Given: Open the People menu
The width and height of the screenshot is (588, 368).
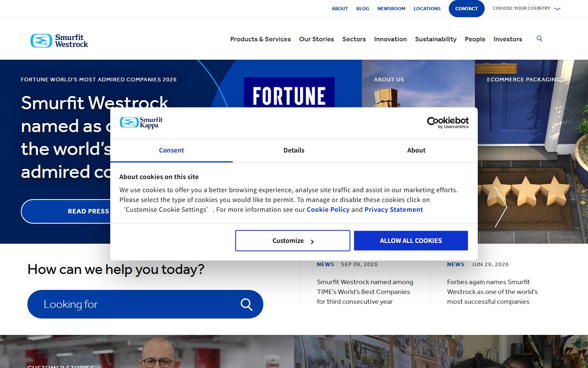Looking at the screenshot, I should pos(475,39).
